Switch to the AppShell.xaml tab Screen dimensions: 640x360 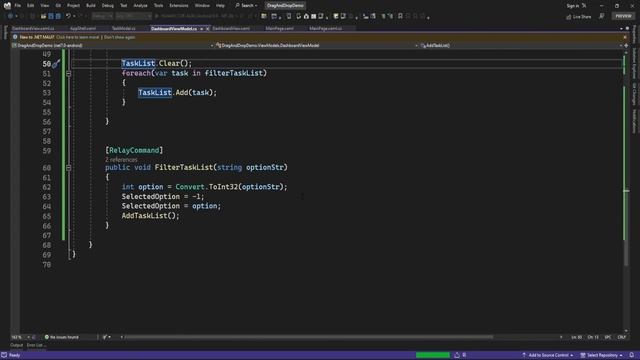(83, 29)
